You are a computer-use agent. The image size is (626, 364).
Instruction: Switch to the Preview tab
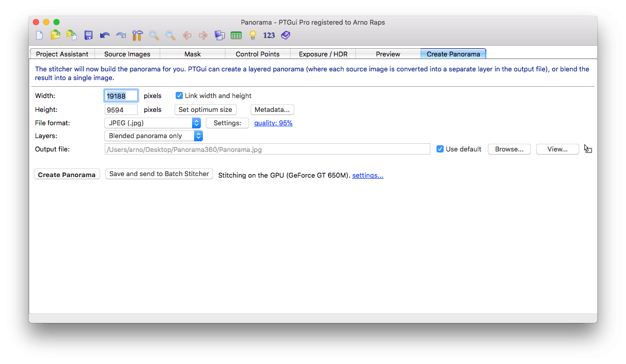(388, 54)
